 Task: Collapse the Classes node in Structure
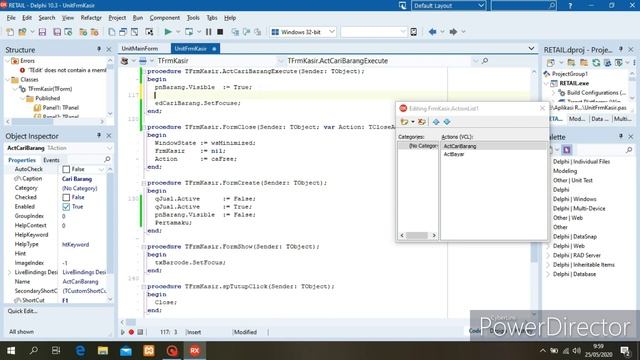pos(7,80)
